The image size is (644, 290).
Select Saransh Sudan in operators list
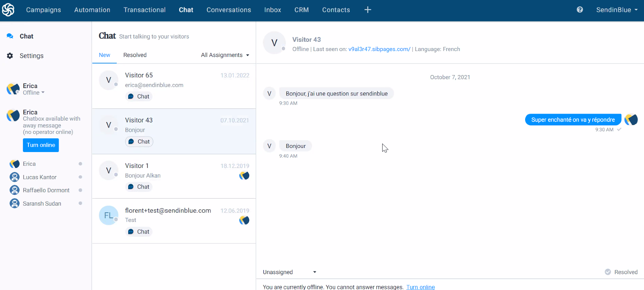pos(42,203)
